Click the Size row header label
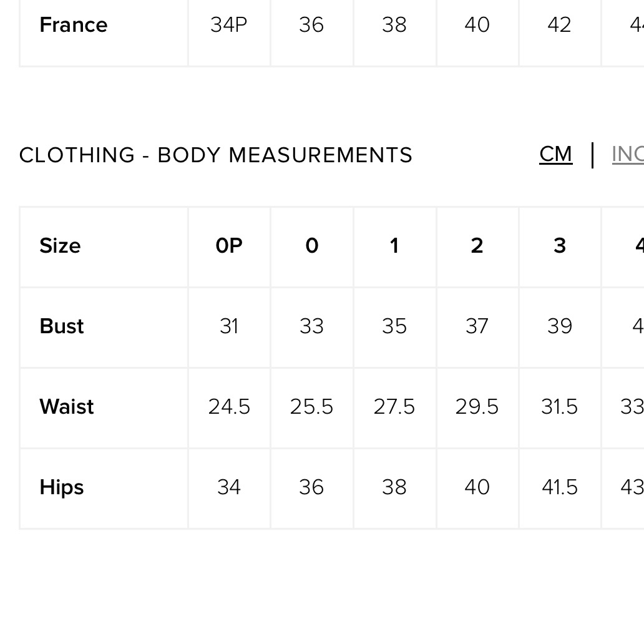This screenshot has height=644, width=644. [60, 246]
